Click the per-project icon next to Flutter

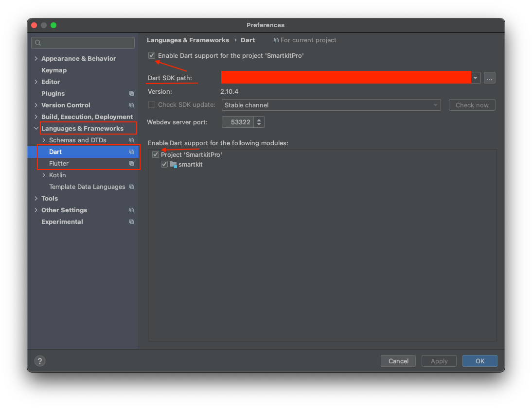tap(131, 163)
